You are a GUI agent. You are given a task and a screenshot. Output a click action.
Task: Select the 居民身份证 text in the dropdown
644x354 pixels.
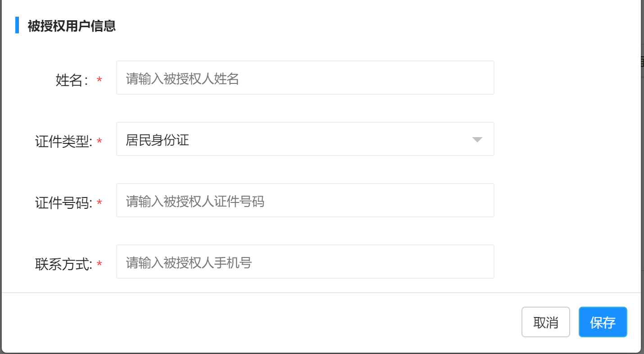[x=157, y=140]
